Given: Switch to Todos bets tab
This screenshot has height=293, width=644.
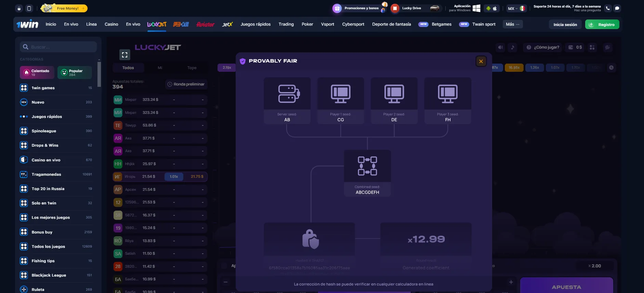Looking at the screenshot, I should [x=128, y=68].
